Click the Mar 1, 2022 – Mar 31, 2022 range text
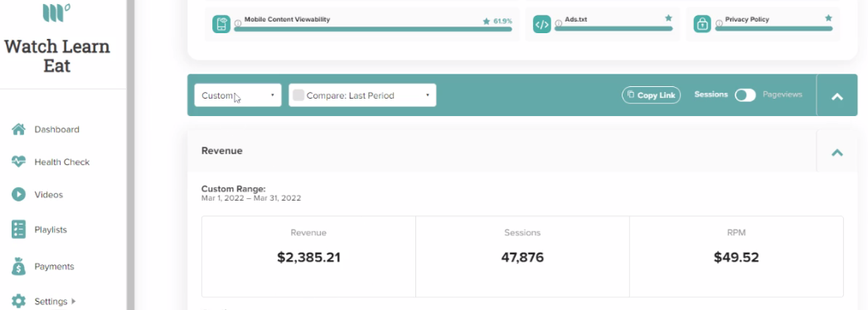Screen dimensions: 868x310 pos(251,198)
